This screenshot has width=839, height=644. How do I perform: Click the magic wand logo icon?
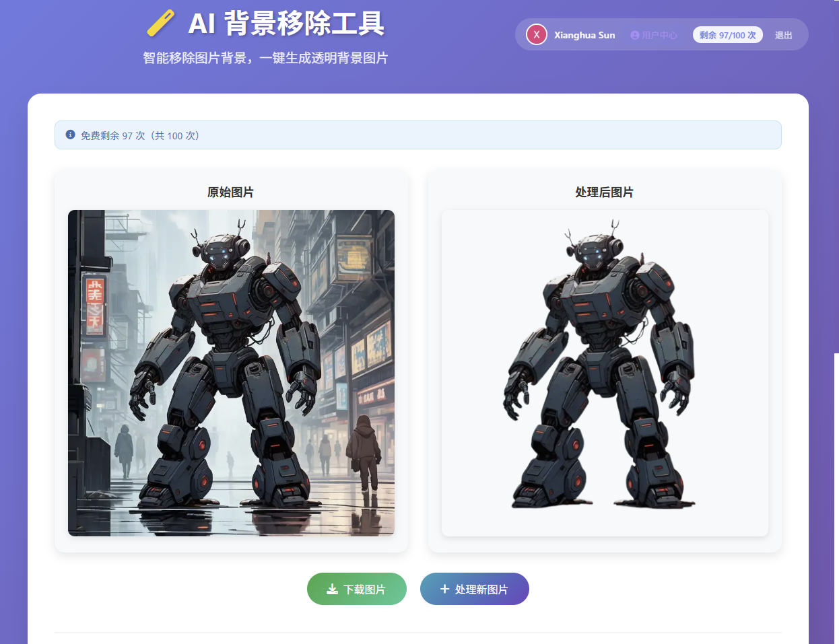161,23
